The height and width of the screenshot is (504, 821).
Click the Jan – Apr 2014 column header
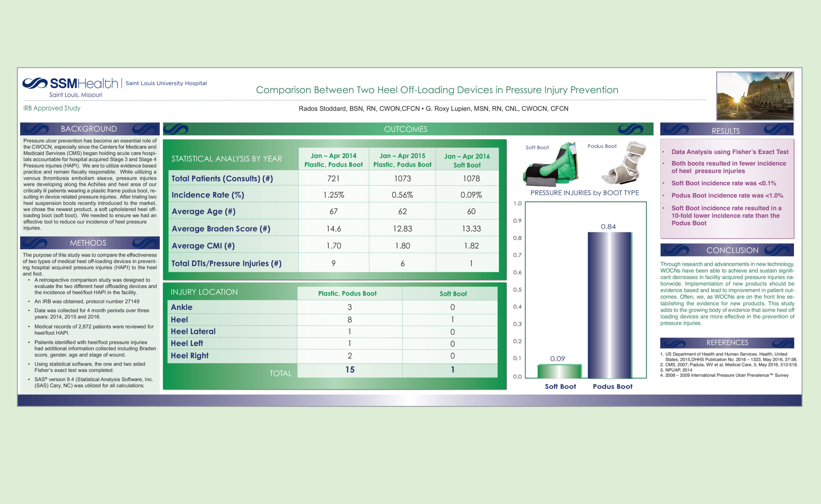333,160
